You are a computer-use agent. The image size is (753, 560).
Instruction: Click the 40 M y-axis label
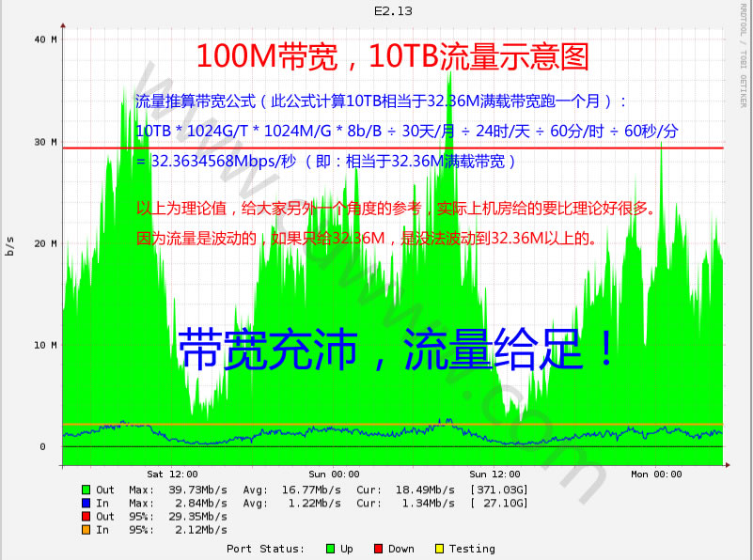[46, 39]
